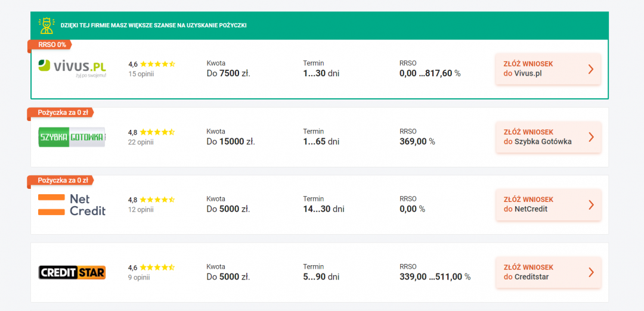Screen dimensions: 644x311
Task: Open the "22 opinii" reviews link
Action: tap(141, 142)
